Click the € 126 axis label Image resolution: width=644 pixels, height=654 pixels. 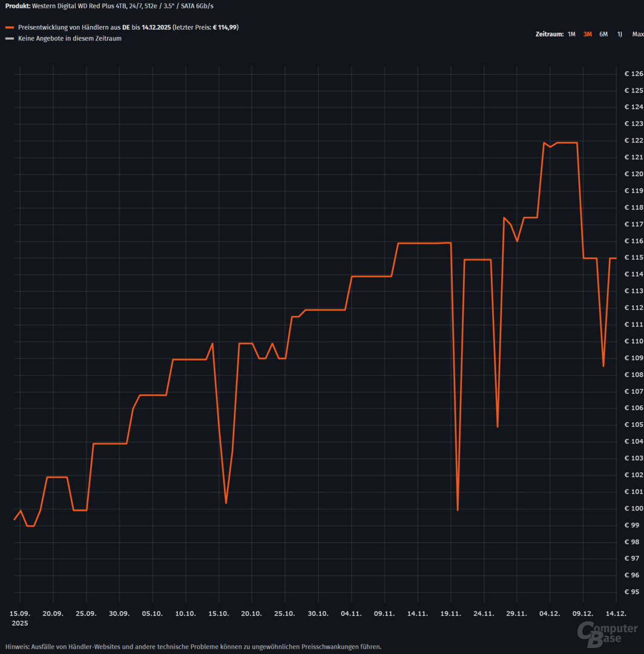634,74
